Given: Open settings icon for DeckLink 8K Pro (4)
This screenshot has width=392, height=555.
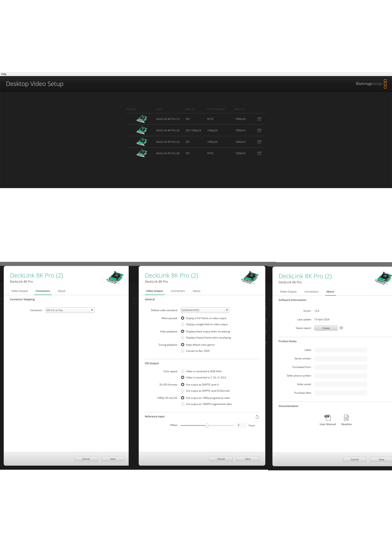Looking at the screenshot, I should point(259,153).
